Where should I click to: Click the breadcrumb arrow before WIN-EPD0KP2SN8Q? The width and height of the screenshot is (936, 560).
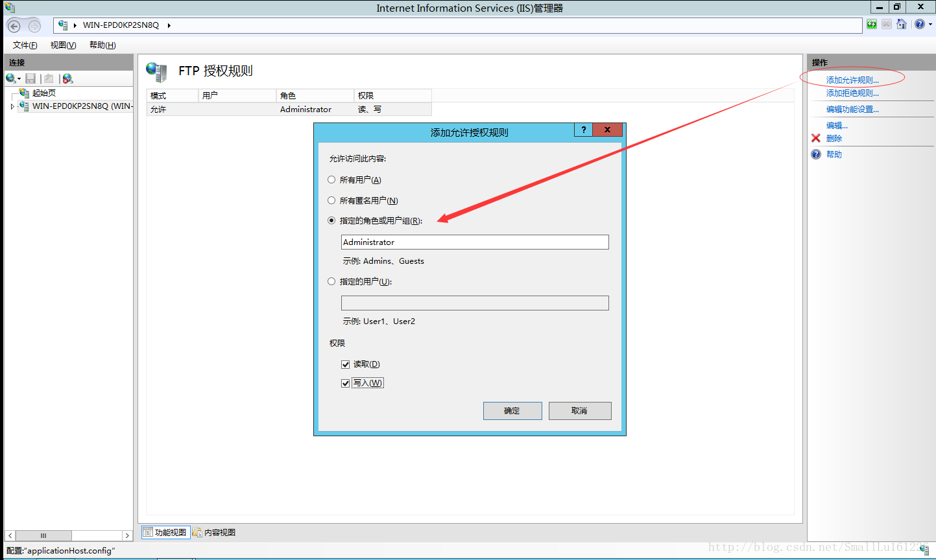(x=75, y=25)
